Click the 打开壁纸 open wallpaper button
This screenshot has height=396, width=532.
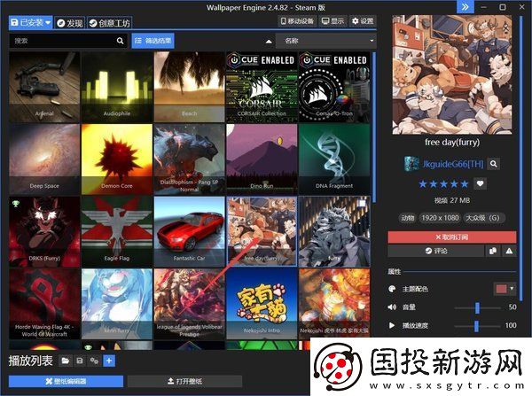click(184, 382)
